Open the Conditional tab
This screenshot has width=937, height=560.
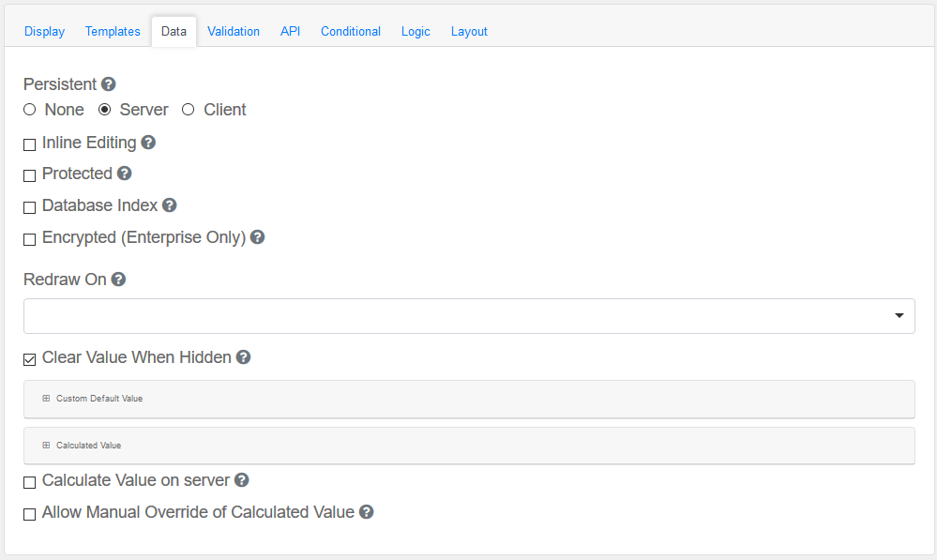tap(351, 31)
